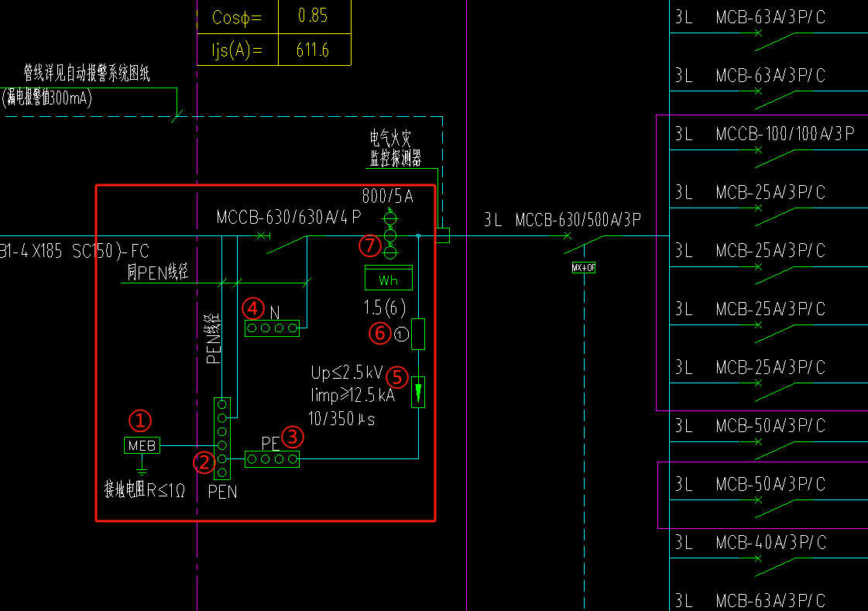Image resolution: width=868 pixels, height=611 pixels.
Task: Pick the fuse rectangle below 1.5(6)
Action: click(418, 334)
